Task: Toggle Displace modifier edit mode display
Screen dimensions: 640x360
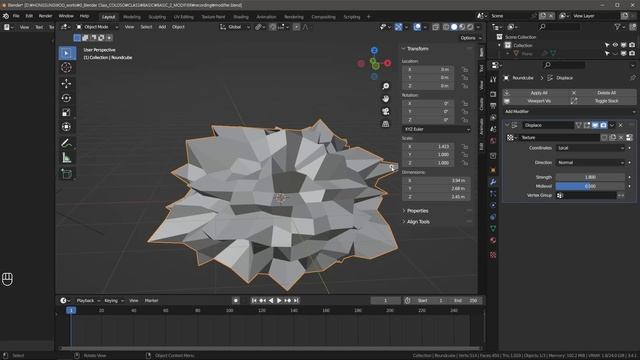Action: pyautogui.click(x=587, y=125)
